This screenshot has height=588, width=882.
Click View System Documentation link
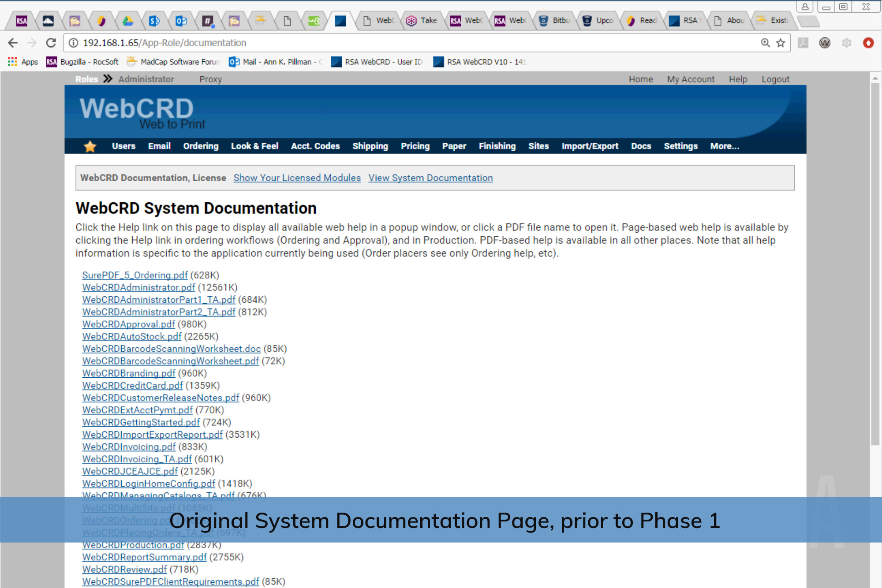430,178
